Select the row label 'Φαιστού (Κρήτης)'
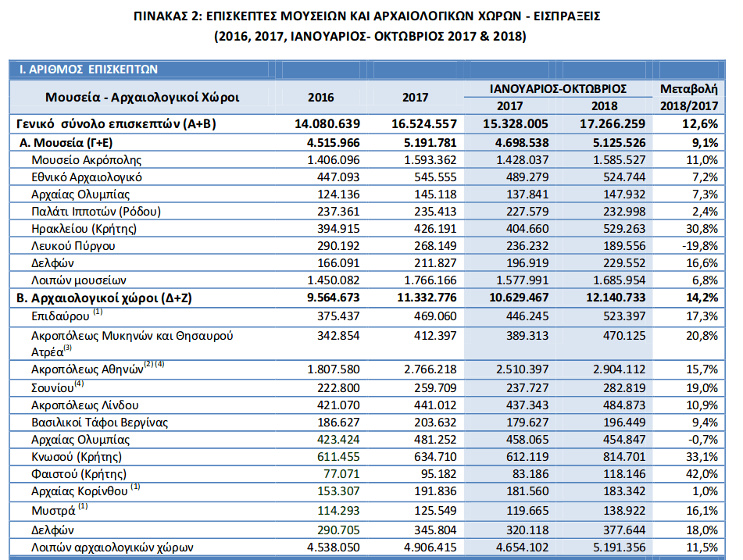 [79, 474]
